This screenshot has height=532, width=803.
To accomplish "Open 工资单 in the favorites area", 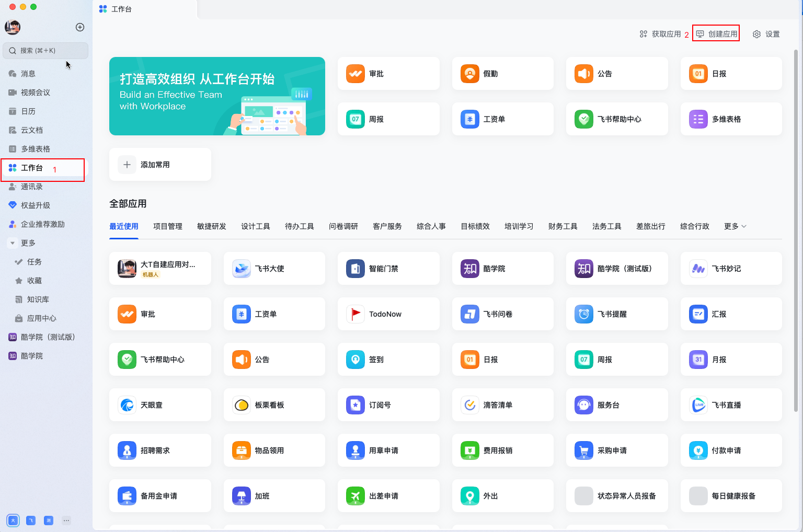I will point(502,119).
